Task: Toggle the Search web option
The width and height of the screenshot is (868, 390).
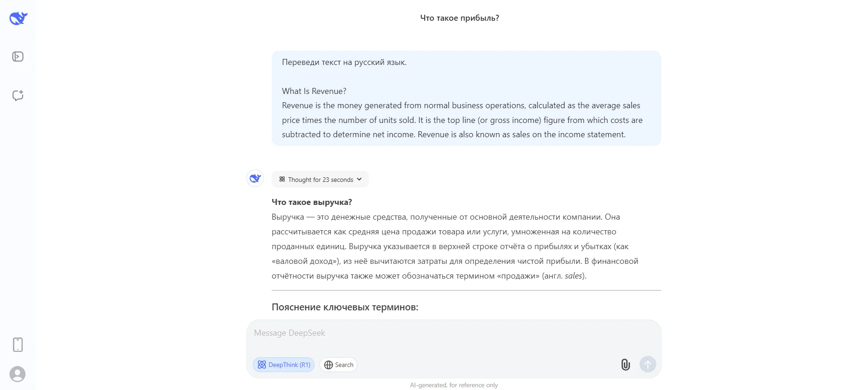Action: pos(338,365)
